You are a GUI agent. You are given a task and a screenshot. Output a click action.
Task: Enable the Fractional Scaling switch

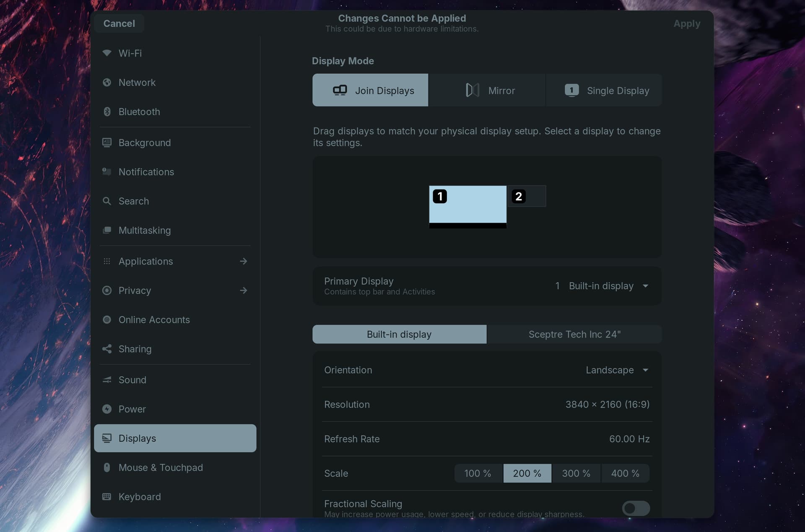tap(636, 508)
